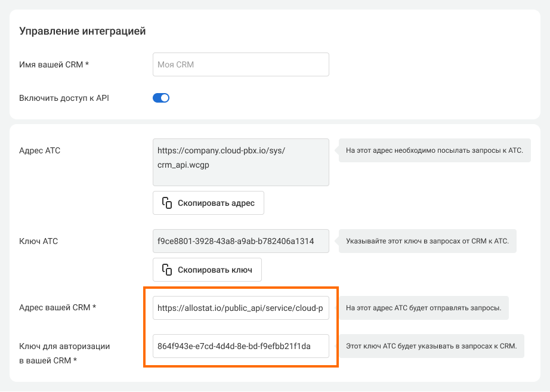The height and width of the screenshot is (392, 550).
Task: Disable the Включить доступ к API switch
Action: (161, 98)
